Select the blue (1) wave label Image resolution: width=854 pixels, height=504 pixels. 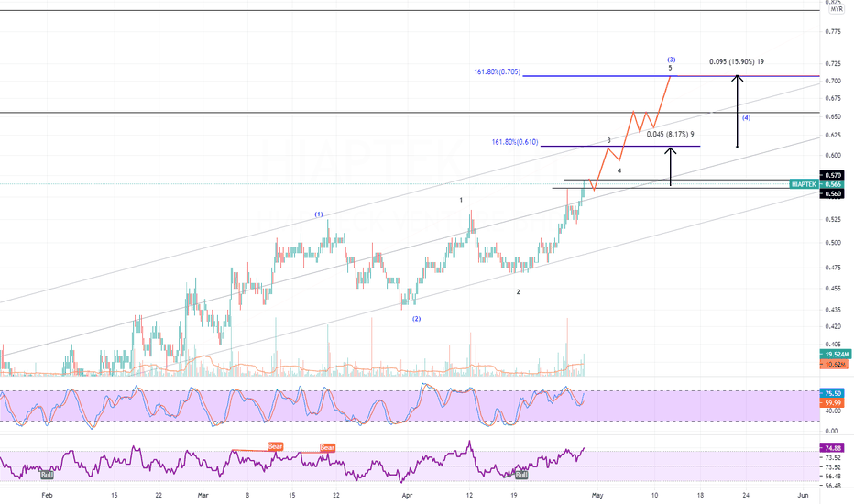[x=319, y=214]
